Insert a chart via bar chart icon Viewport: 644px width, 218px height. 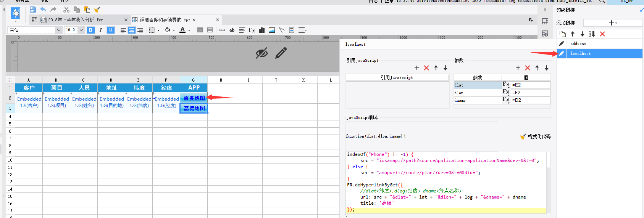coord(262,30)
